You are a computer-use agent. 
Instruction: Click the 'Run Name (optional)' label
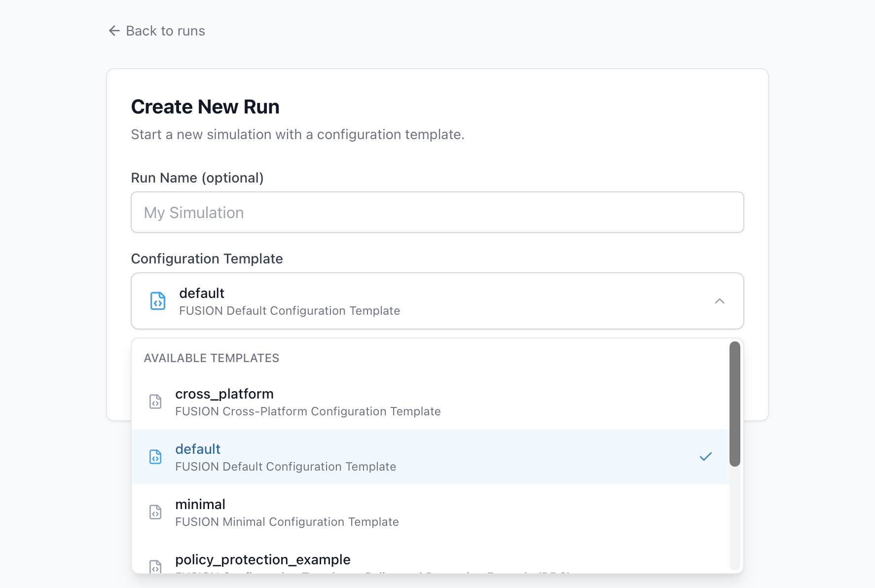(x=197, y=178)
